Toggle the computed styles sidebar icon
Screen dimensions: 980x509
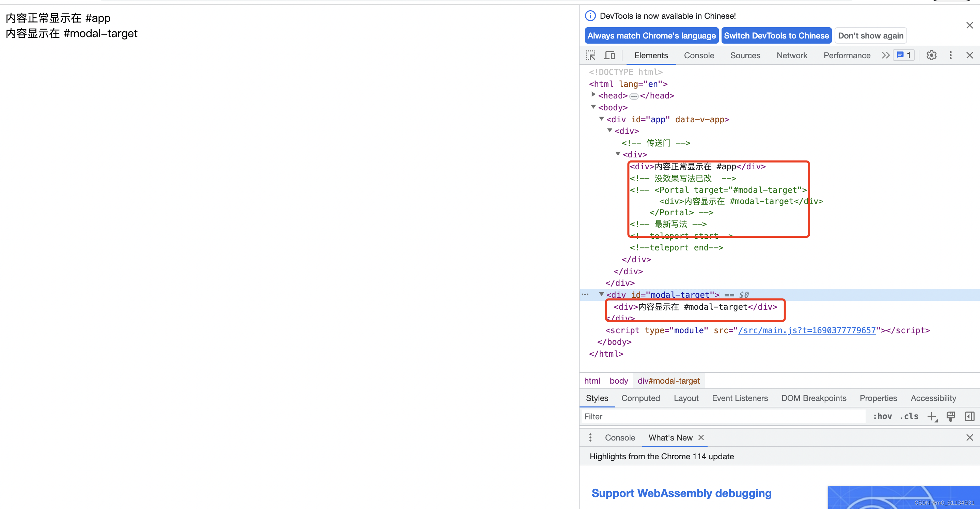tap(969, 416)
